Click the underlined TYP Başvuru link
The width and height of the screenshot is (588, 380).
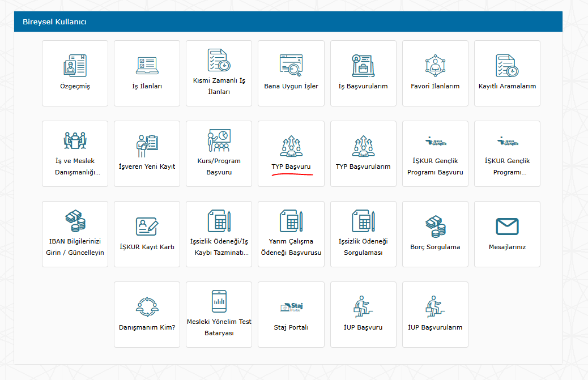291,167
